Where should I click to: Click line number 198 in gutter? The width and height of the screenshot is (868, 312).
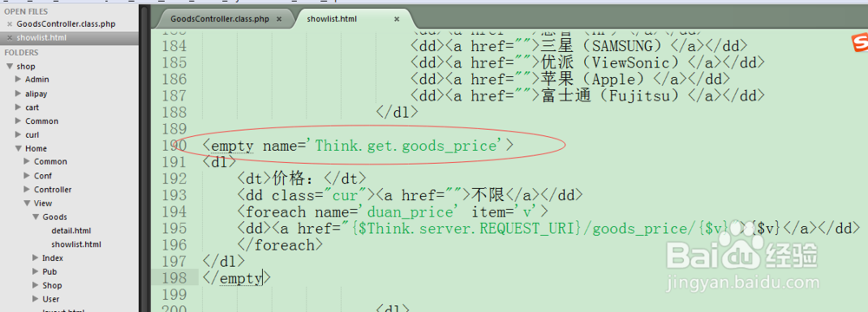click(174, 278)
